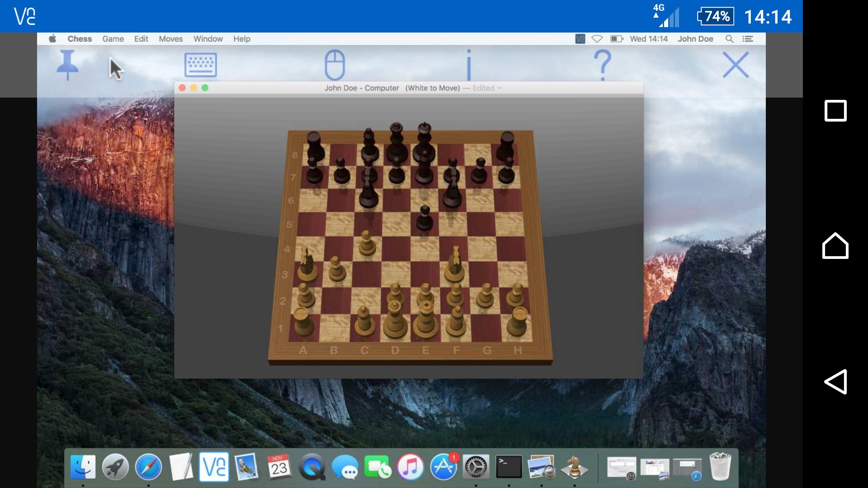
Task: Open Preview from the Dock
Action: [x=542, y=467]
